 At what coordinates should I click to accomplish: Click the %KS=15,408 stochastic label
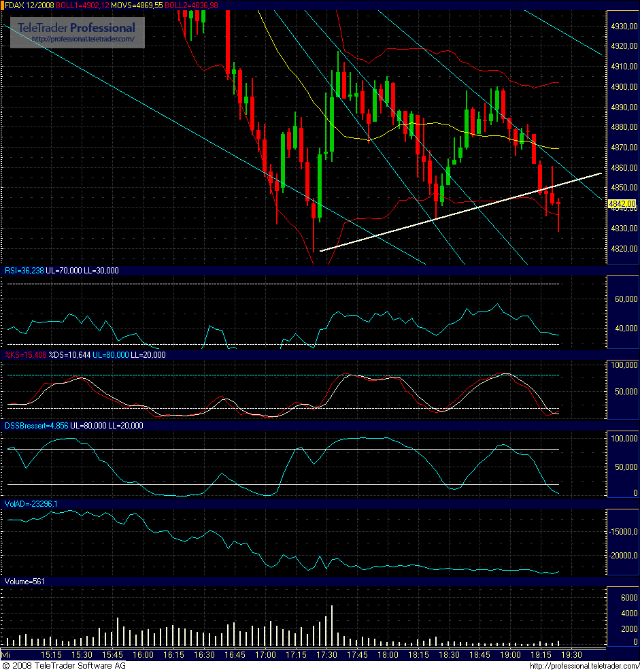pos(25,355)
